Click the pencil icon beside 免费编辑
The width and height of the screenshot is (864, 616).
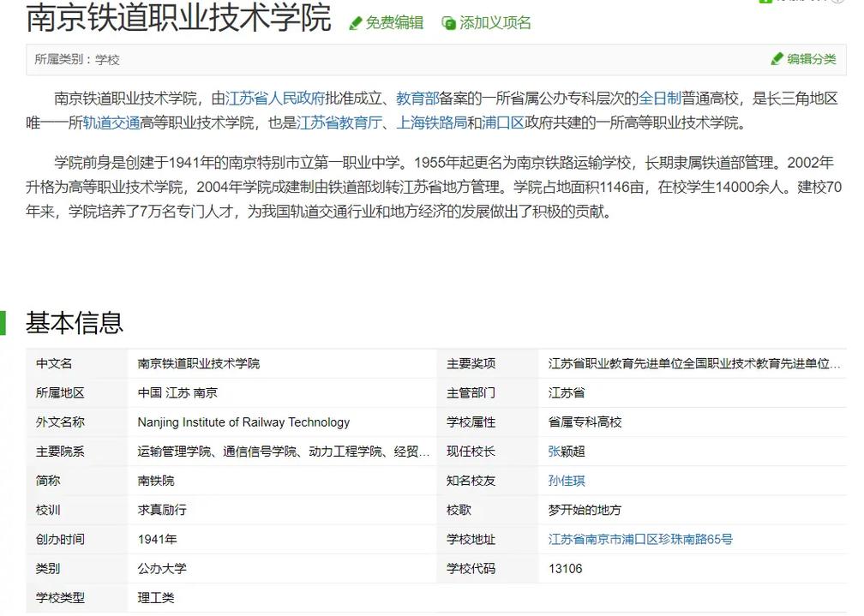click(x=356, y=23)
